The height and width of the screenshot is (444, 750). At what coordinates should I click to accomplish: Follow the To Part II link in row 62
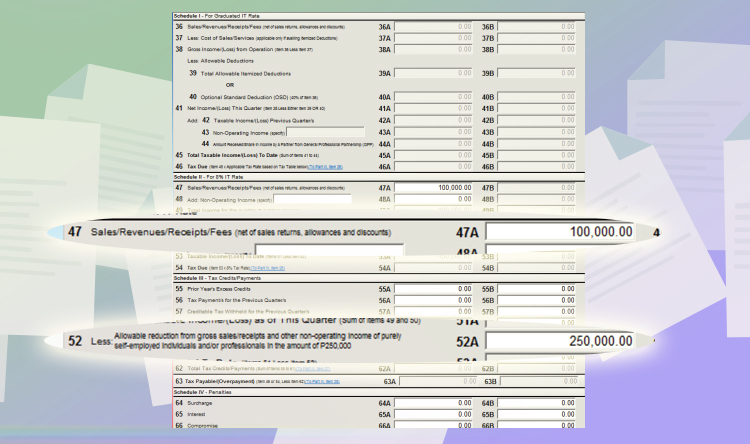point(312,369)
